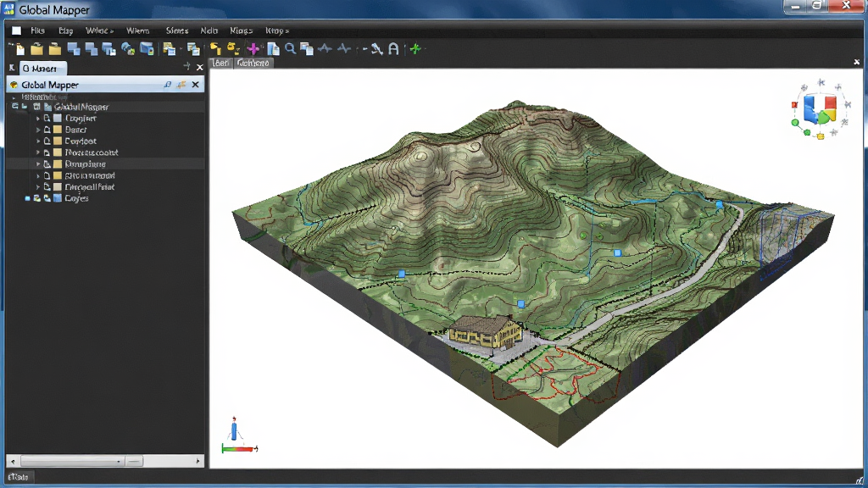868x488 pixels.
Task: Click the yellow building model on terrain
Action: 485,332
